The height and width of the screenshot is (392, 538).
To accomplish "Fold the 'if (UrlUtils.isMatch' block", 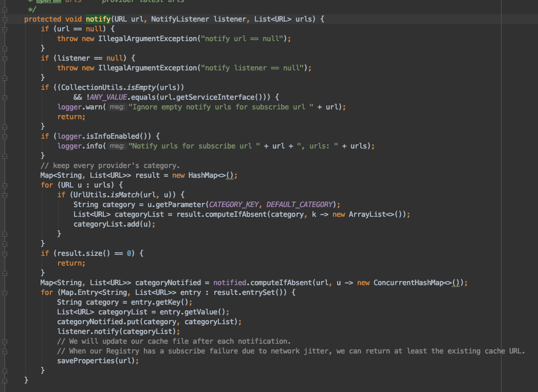I will (x=5, y=195).
